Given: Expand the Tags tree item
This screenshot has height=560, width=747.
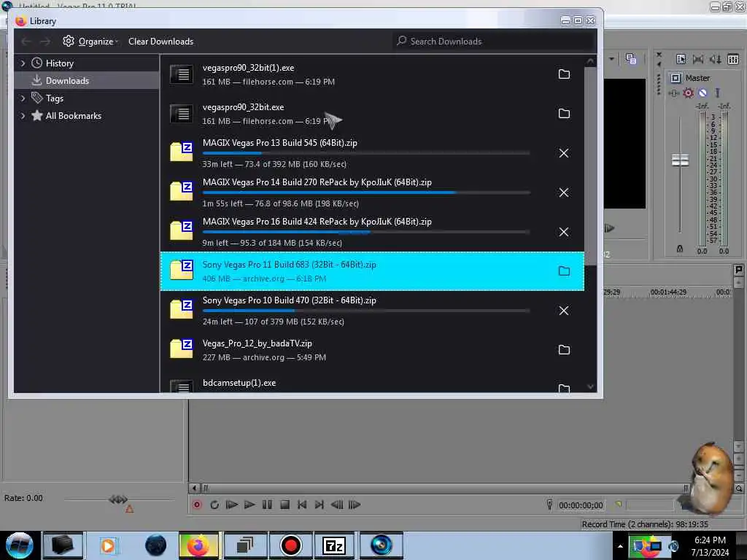Looking at the screenshot, I should [23, 98].
